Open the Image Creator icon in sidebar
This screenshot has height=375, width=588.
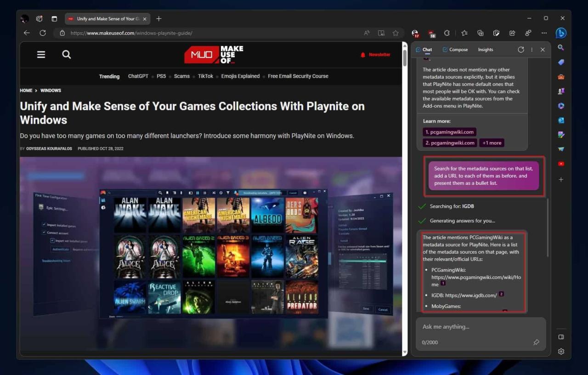[x=561, y=135]
